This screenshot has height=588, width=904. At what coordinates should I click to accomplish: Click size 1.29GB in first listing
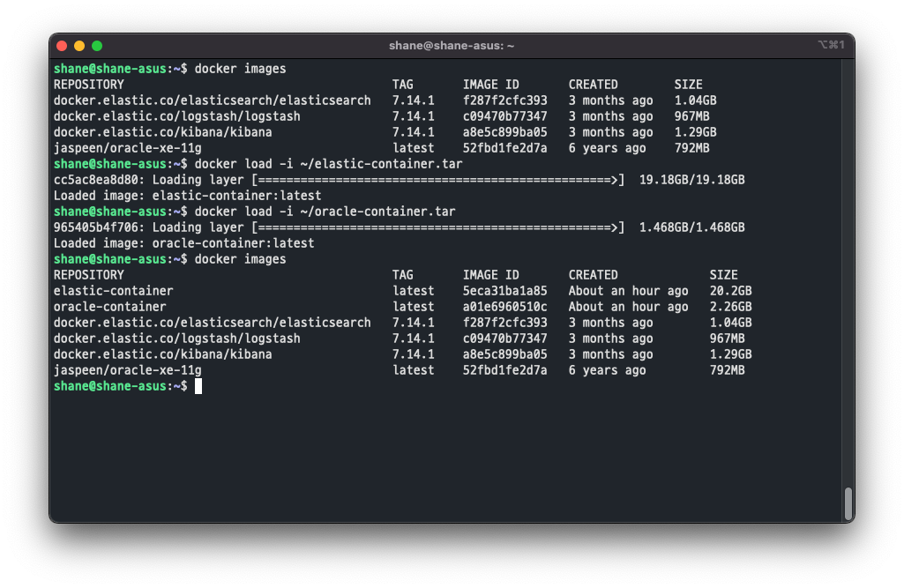(695, 132)
